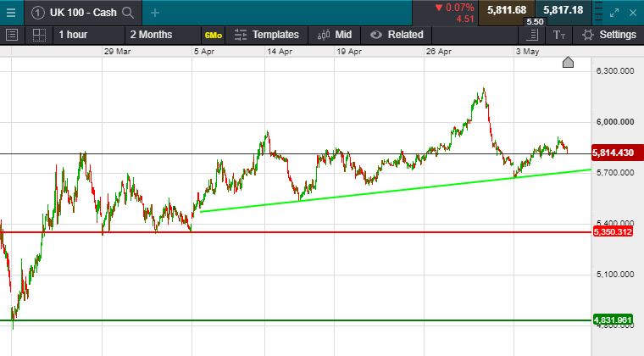The height and width of the screenshot is (356, 644).
Task: Toggle the 6Mo range shortcut
Action: (214, 35)
